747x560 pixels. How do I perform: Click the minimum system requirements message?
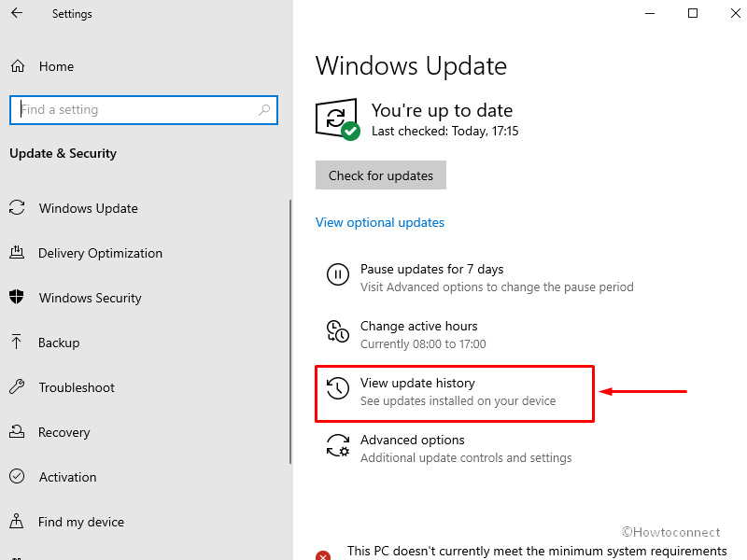point(537,552)
